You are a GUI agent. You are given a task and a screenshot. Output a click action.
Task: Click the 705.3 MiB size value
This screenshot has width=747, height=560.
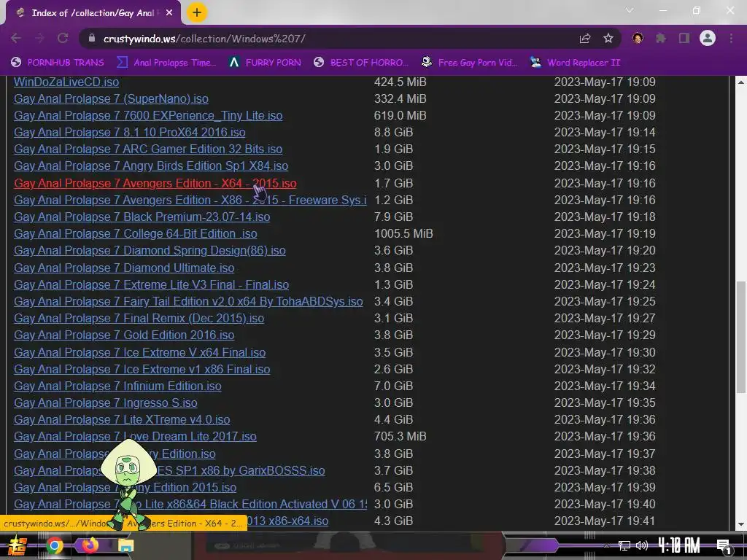pyautogui.click(x=400, y=436)
